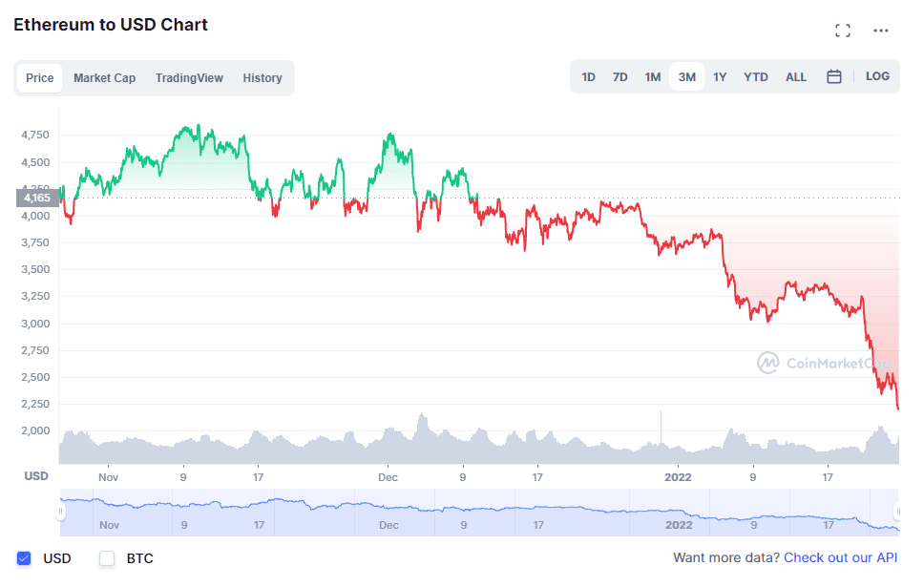Open the three-dot chart options menu

(x=883, y=30)
